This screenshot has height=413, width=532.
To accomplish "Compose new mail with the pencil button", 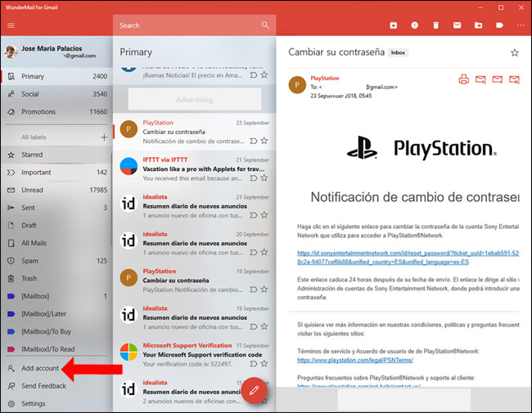I will tap(254, 391).
